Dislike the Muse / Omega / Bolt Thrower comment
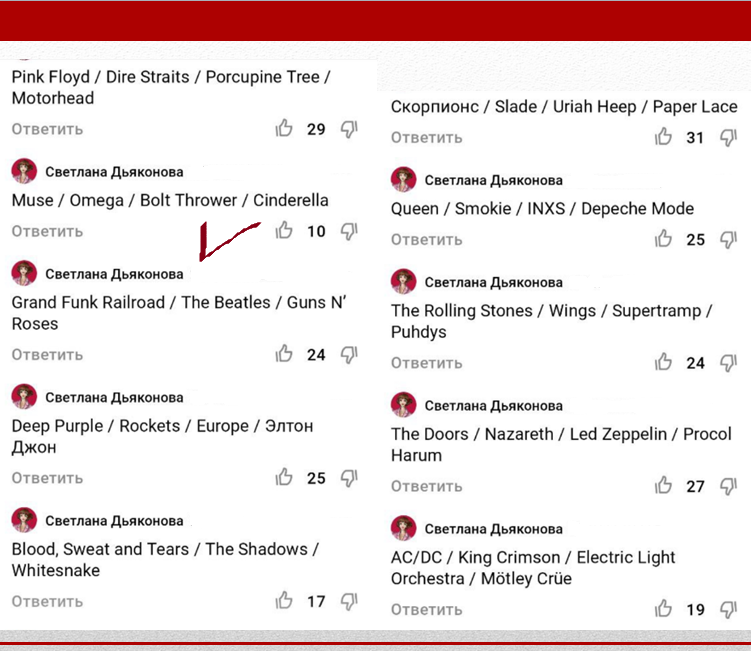 click(x=349, y=231)
